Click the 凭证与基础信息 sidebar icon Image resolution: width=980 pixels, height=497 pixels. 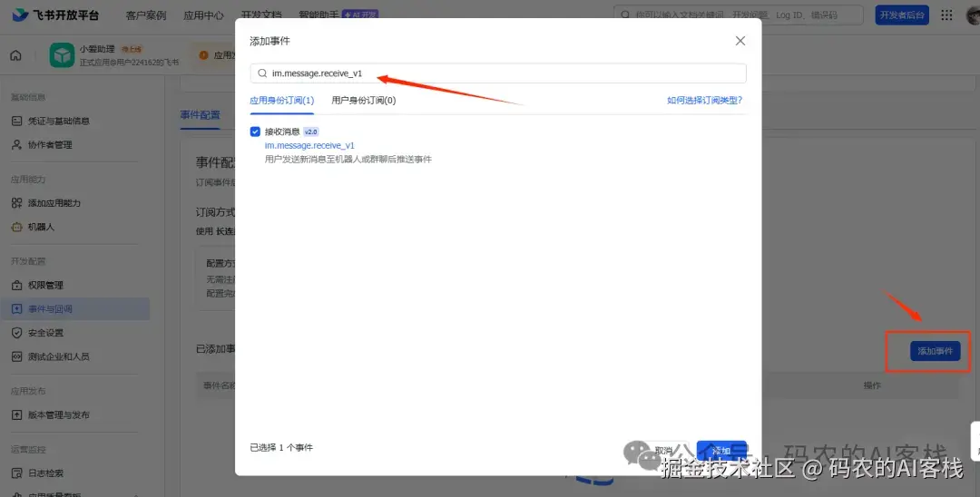click(17, 122)
